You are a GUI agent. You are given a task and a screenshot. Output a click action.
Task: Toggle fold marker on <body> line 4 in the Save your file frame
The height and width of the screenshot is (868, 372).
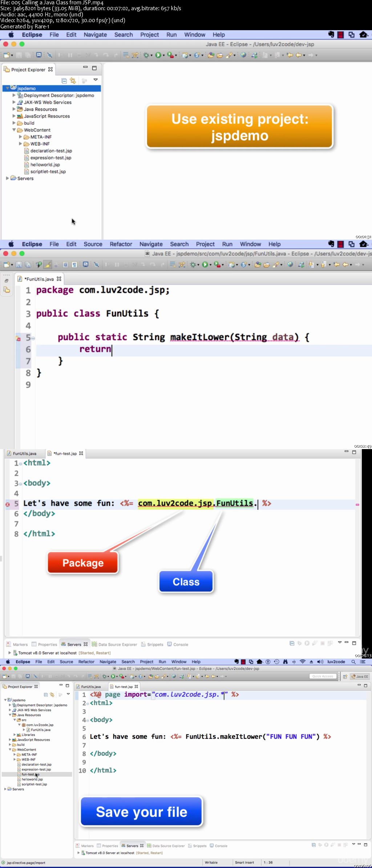88,721
